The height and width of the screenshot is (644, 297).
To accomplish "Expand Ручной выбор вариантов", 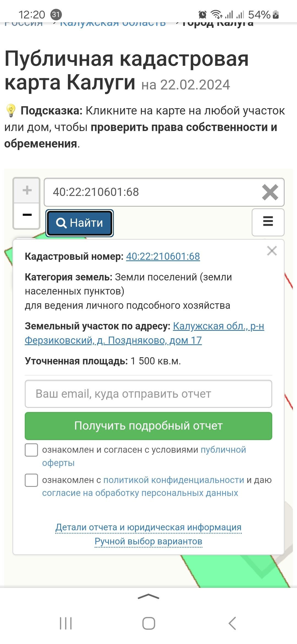I will coord(148,541).
